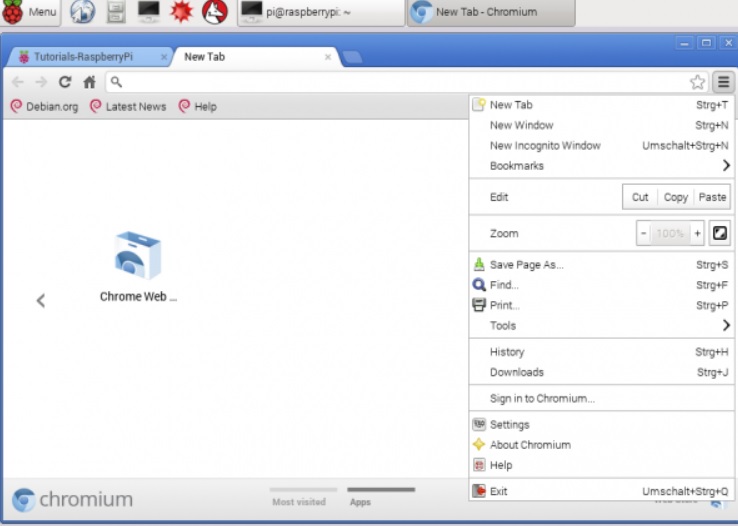The image size is (738, 526).
Task: Click the left page arrow on New Tab
Action: tap(41, 300)
